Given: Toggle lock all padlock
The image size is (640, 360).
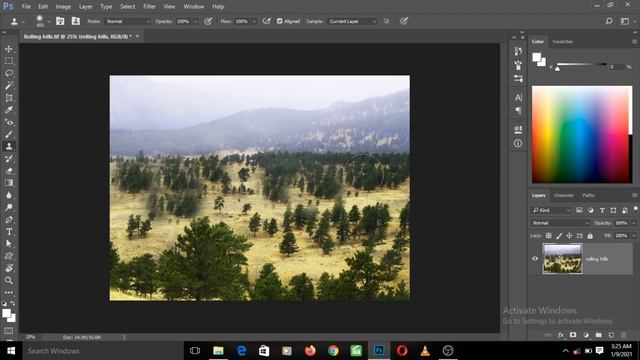Looking at the screenshot, I should tap(590, 236).
